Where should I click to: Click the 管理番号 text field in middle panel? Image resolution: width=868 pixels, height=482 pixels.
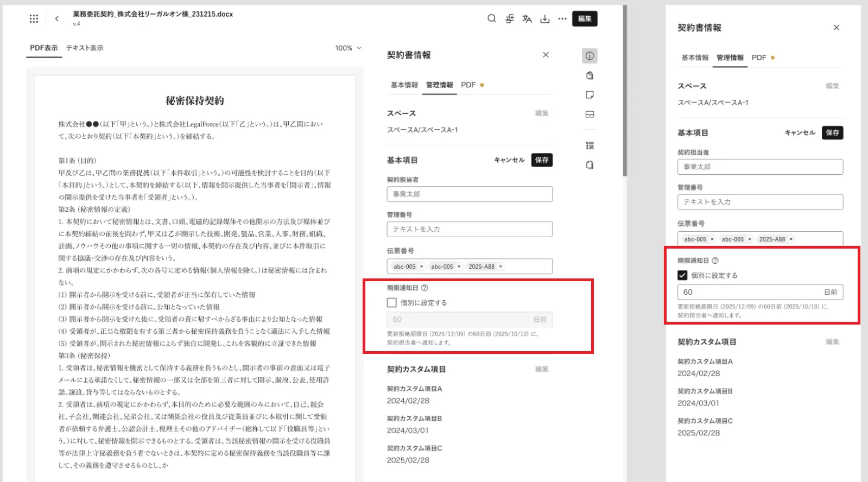469,229
